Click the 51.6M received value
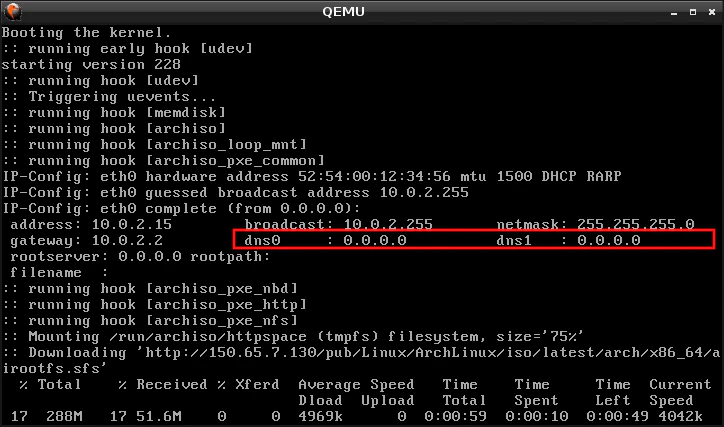 point(158,416)
